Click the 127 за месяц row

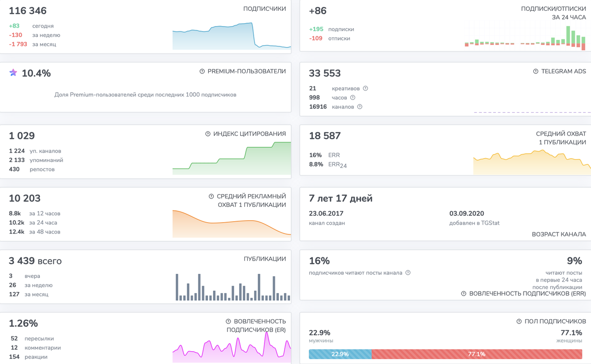click(x=30, y=295)
